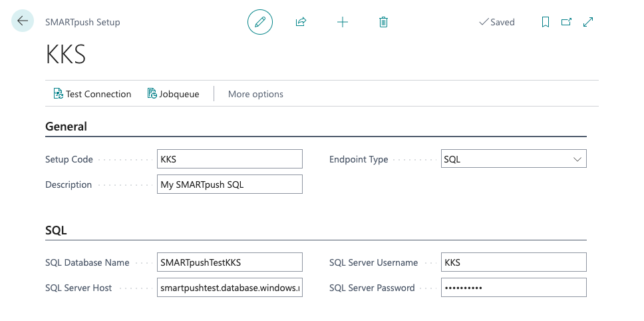Click the SQL Server Host field
The width and height of the screenshot is (644, 321).
click(230, 288)
